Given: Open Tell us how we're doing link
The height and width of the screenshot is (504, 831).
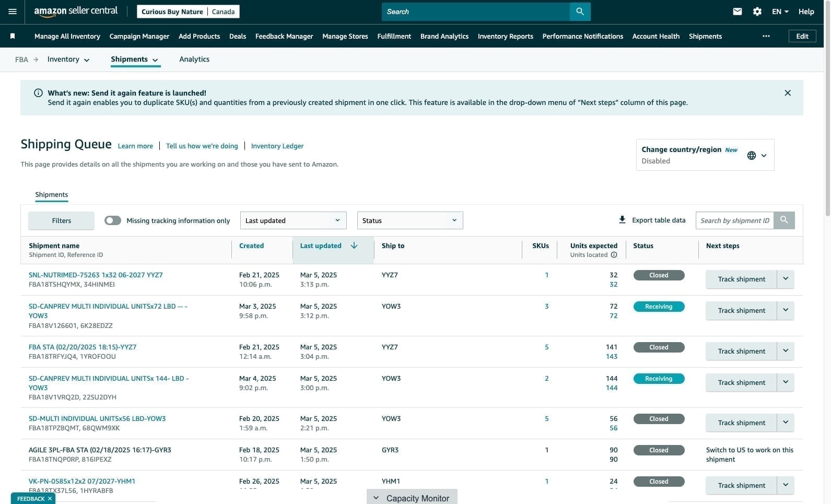Looking at the screenshot, I should click(202, 146).
